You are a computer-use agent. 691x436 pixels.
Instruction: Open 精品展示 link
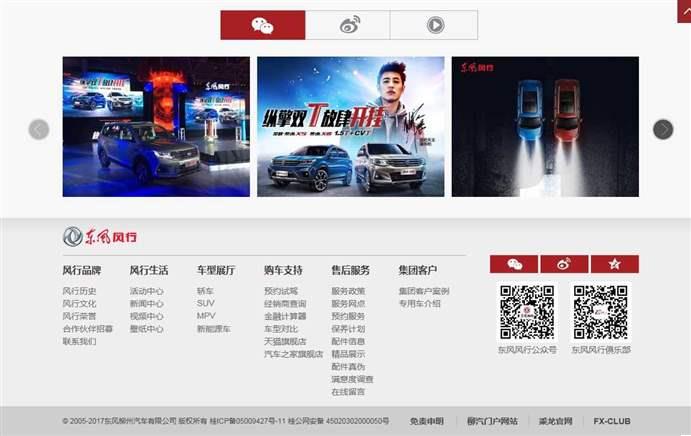[x=348, y=354]
